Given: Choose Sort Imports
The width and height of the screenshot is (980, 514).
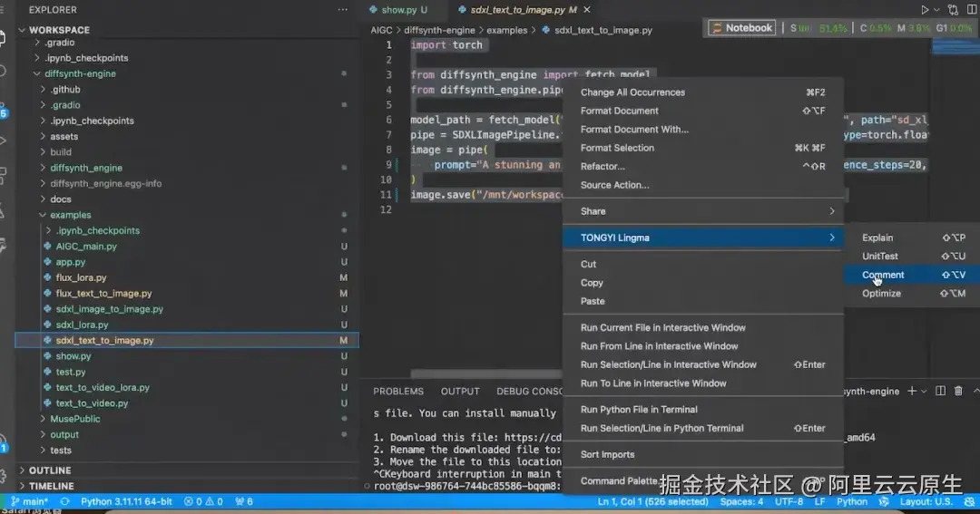Looking at the screenshot, I should click(x=702, y=455).
